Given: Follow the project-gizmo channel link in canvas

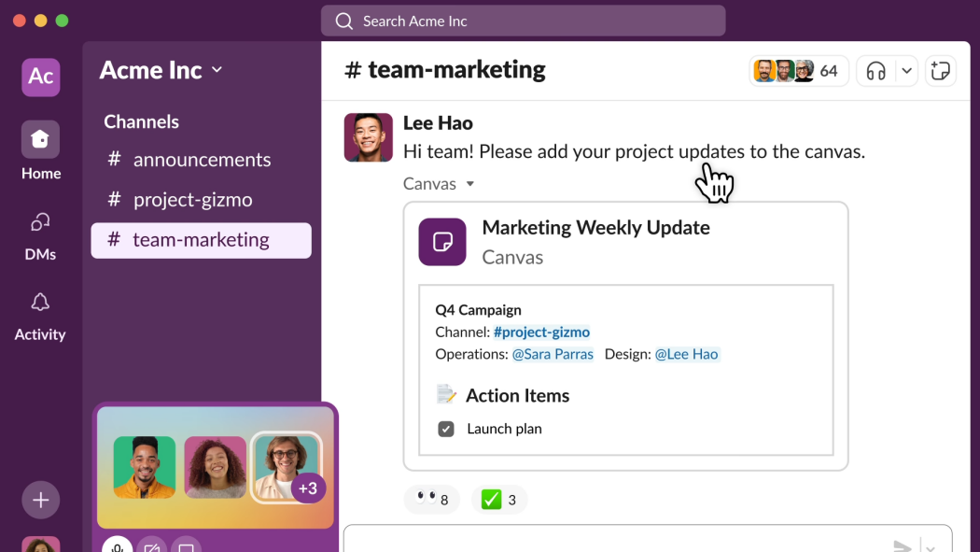Looking at the screenshot, I should tap(541, 332).
